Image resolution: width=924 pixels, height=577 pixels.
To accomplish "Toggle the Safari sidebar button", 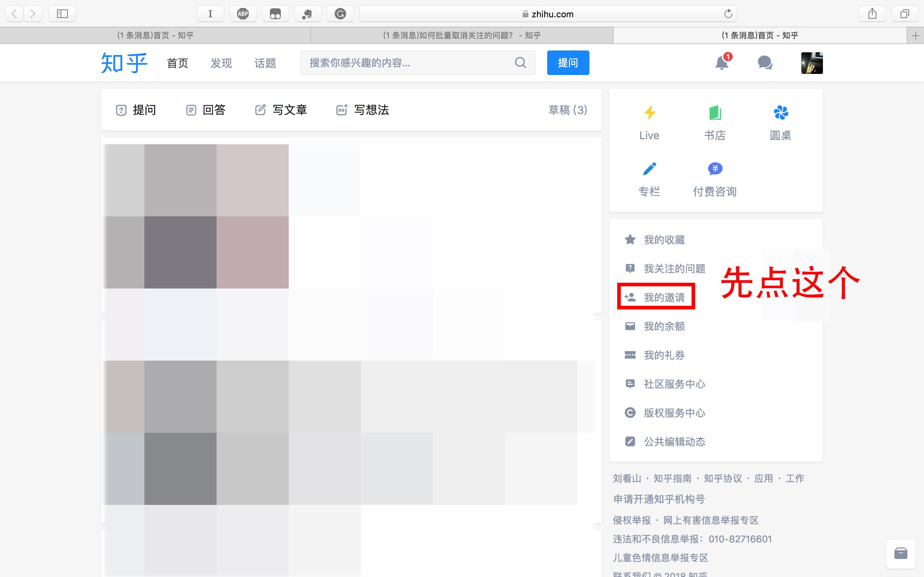I will click(62, 14).
